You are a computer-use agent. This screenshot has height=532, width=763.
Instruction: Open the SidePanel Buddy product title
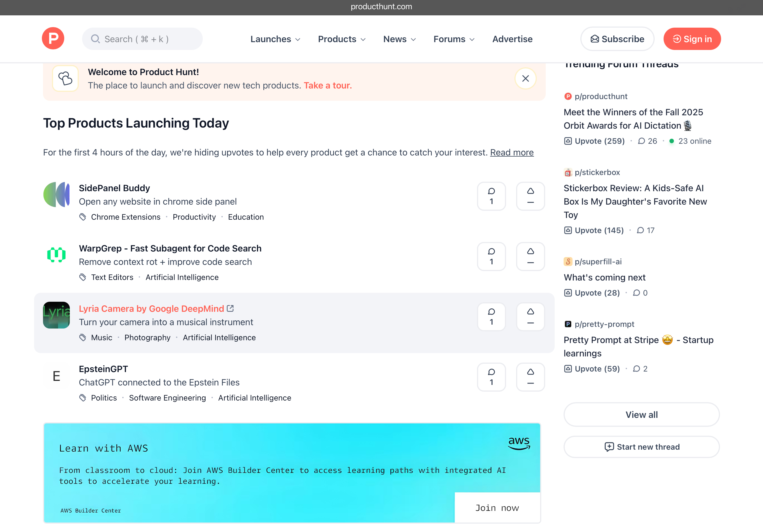pos(114,188)
